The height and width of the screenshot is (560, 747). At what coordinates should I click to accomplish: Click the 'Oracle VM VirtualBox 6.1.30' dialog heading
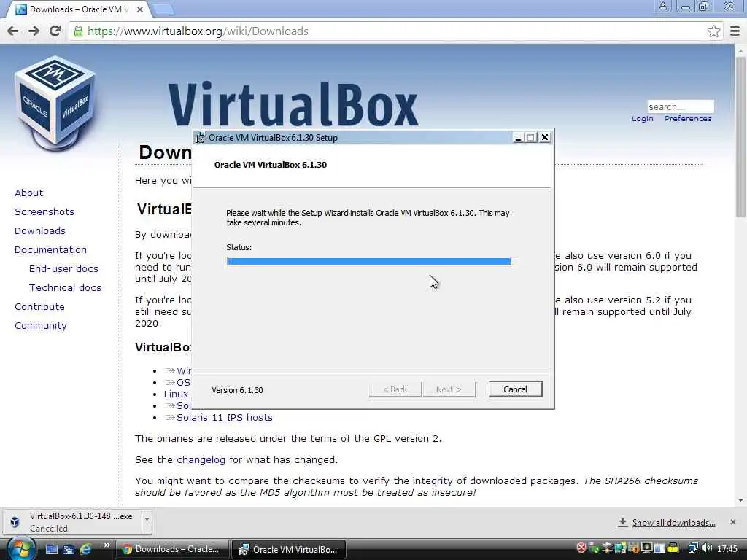click(271, 165)
